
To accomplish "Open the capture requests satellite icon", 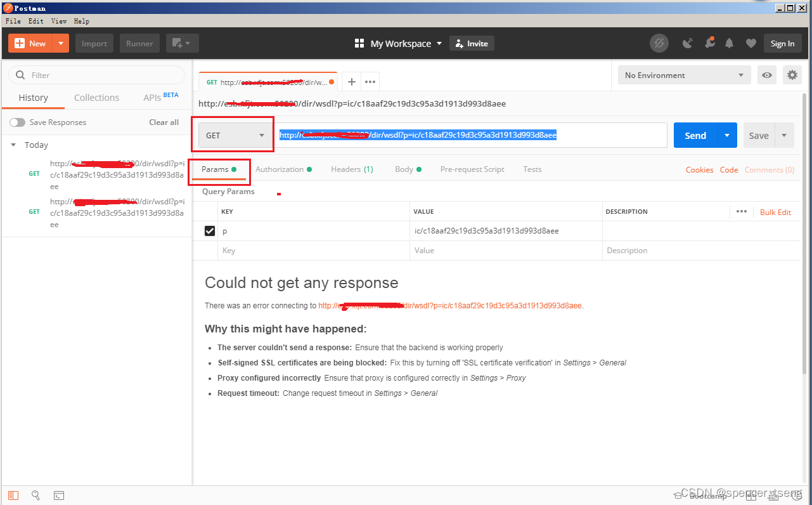I will (688, 43).
